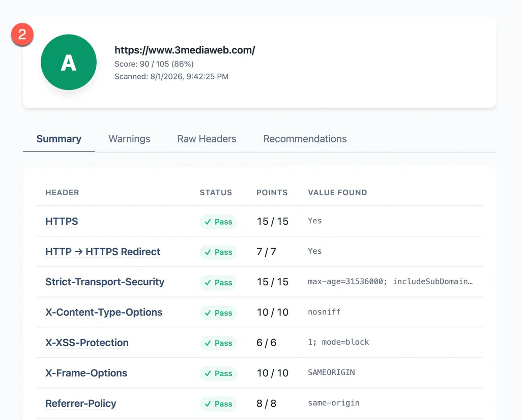Image resolution: width=521 pixels, height=420 pixels.
Task: Select 10 / 10 points for X-Content-Type-Options
Action: coord(273,312)
